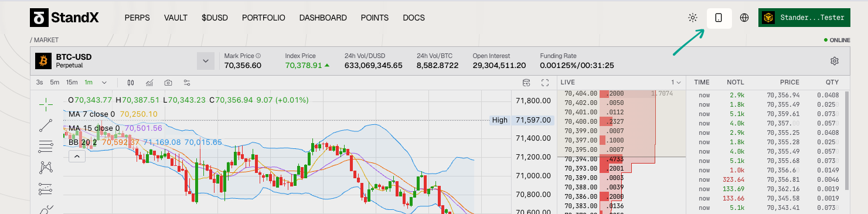This screenshot has height=214, width=868.
Task: Click the Funding Rate value
Action: (577, 65)
